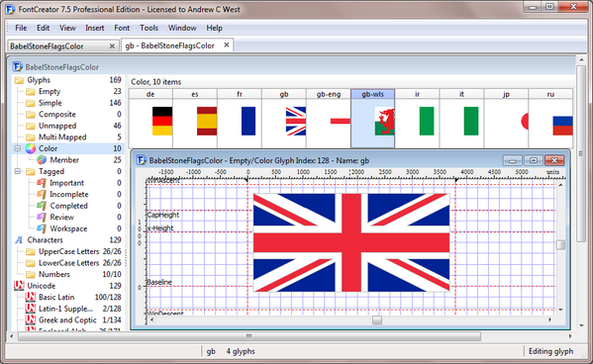Click the main window vertical scrollbar thumb
The height and width of the screenshot is (364, 593).
click(x=581, y=154)
